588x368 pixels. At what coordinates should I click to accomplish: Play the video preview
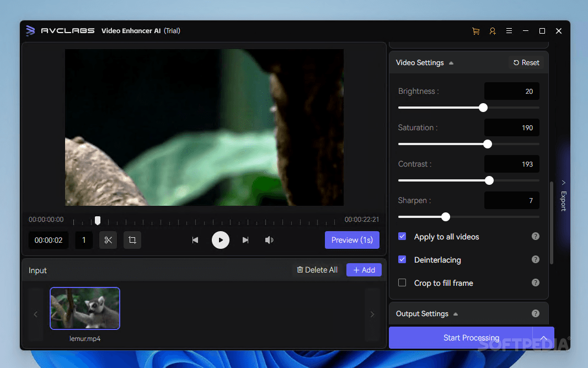pyautogui.click(x=221, y=240)
